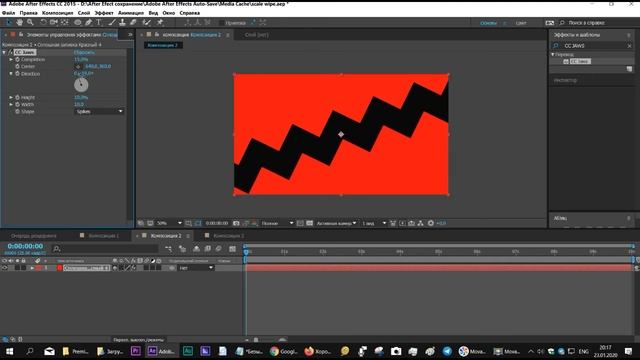This screenshot has height=360, width=640.
Task: Click the reset exposure icon in viewer
Action: (x=431, y=223)
